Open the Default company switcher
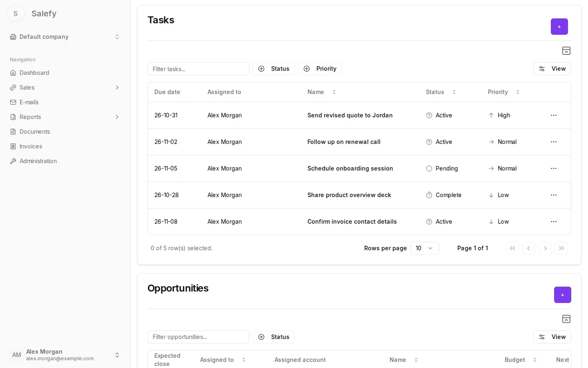The width and height of the screenshot is (588, 368). tap(65, 37)
